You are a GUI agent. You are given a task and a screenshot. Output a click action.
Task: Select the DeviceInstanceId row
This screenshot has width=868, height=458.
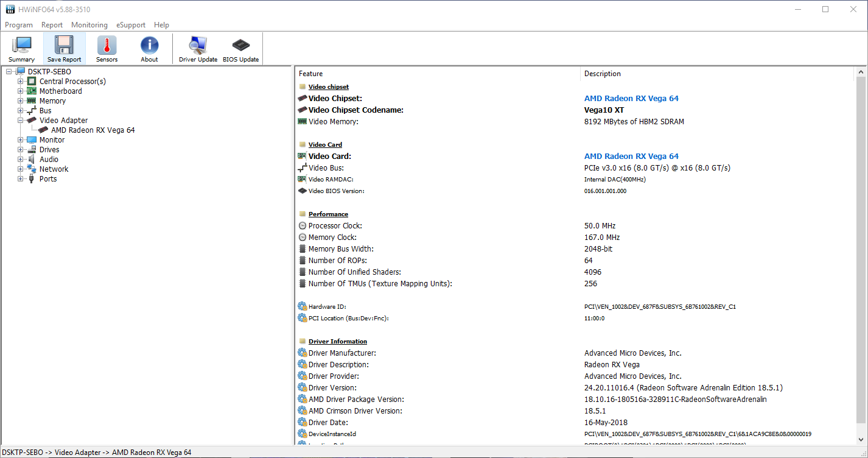point(575,434)
